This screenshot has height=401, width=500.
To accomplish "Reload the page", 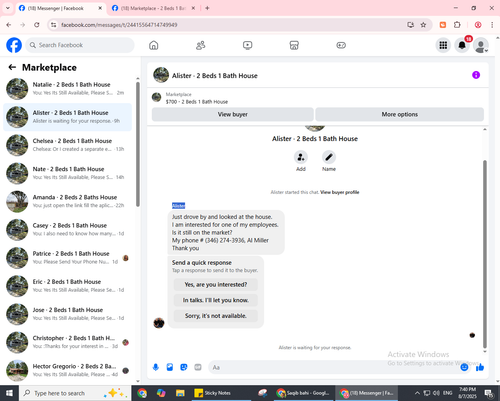I will [x=37, y=25].
